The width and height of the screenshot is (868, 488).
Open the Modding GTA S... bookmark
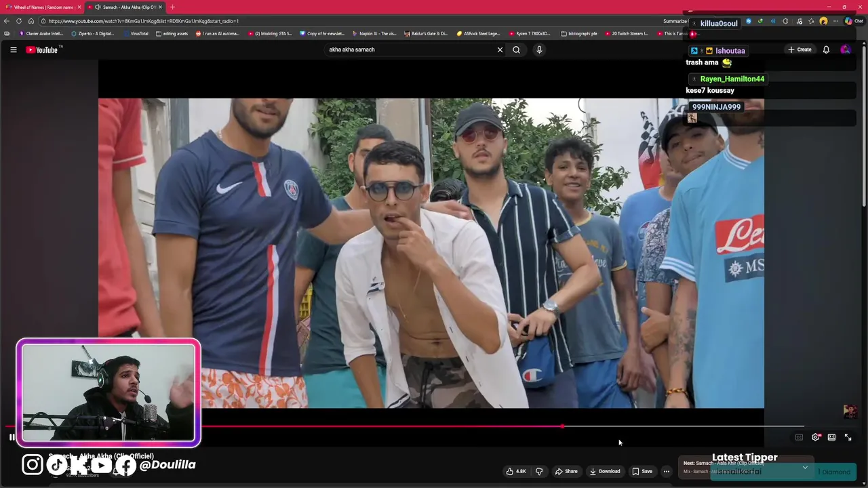pyautogui.click(x=270, y=33)
